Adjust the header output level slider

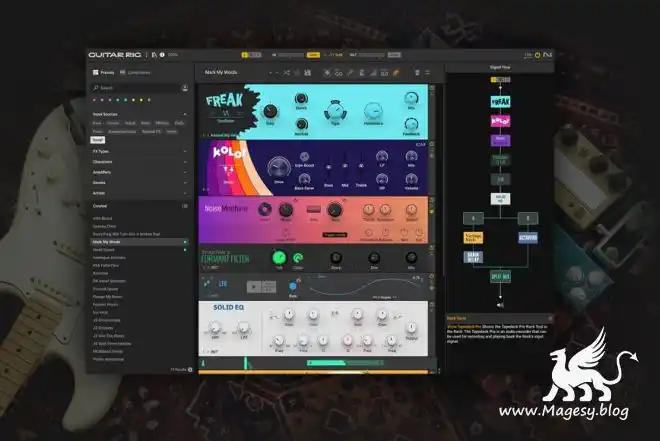tap(371, 55)
